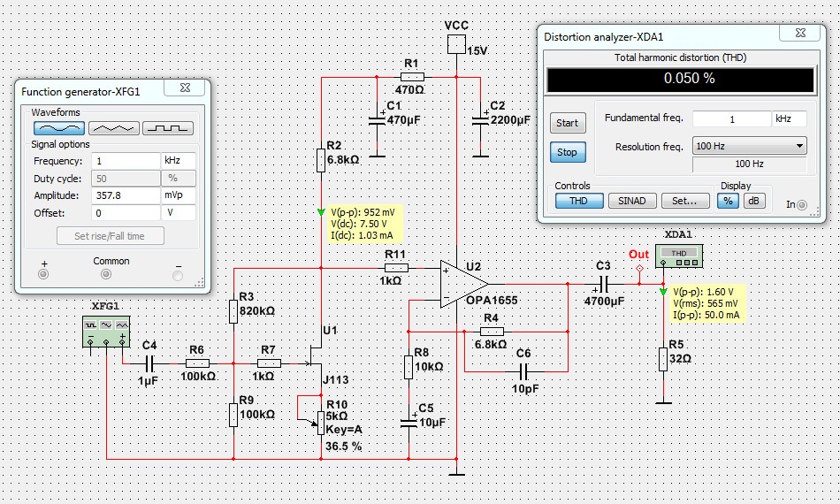840x504 pixels.
Task: Click the 36.5 % potentiometer setting label
Action: point(343,447)
